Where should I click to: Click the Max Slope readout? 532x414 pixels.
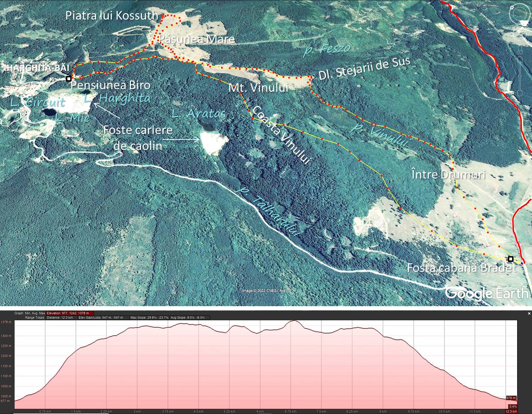pos(149,318)
